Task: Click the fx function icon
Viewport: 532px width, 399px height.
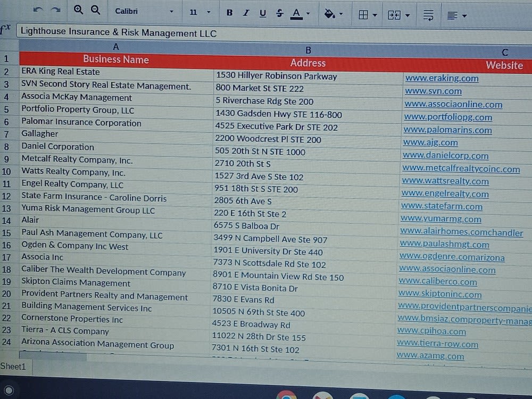Action: tap(5, 29)
